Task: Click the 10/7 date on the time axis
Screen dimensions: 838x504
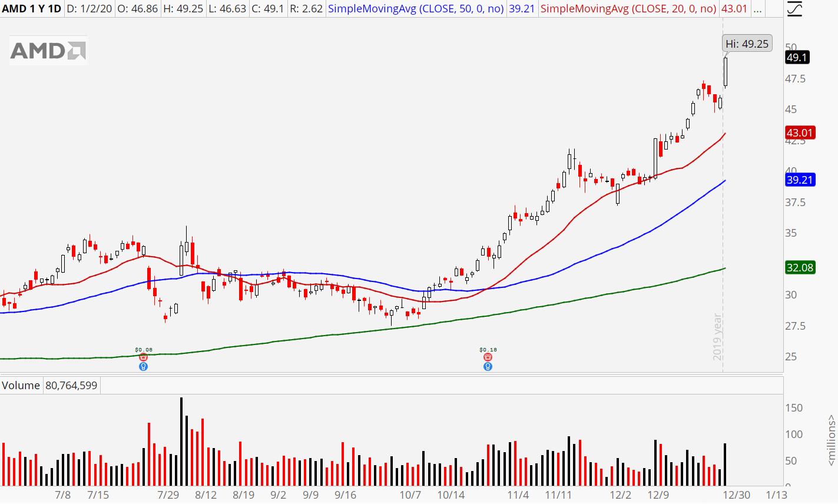Action: (x=410, y=495)
